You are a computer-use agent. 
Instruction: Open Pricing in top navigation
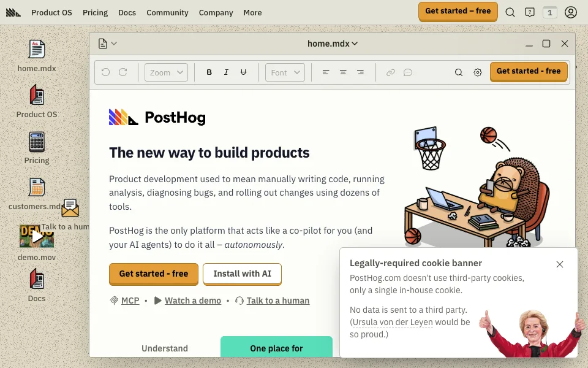(96, 12)
